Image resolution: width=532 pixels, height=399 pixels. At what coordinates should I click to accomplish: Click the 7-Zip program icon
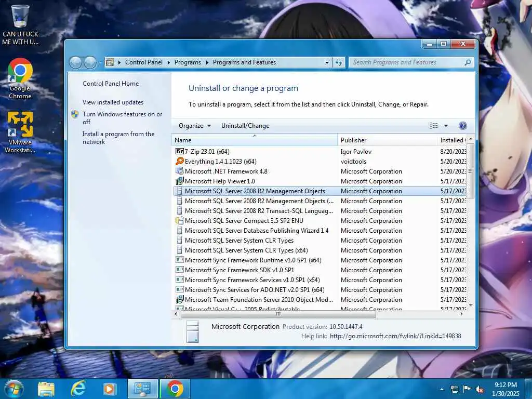tap(179, 151)
